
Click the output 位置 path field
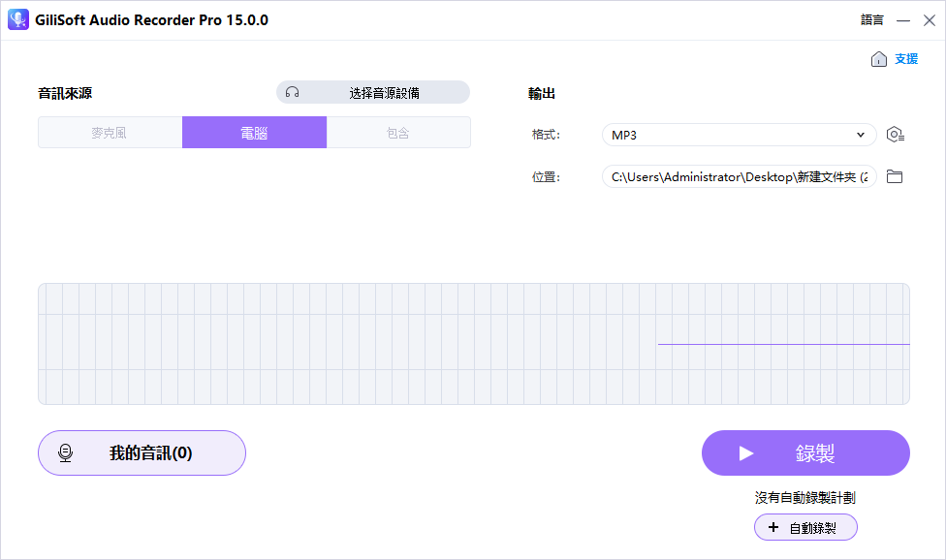click(739, 176)
